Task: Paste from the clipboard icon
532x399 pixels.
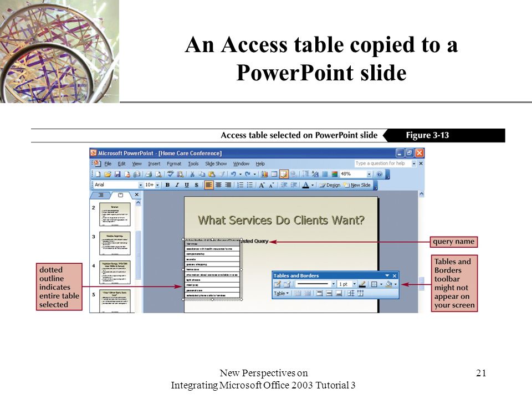Action: point(212,175)
